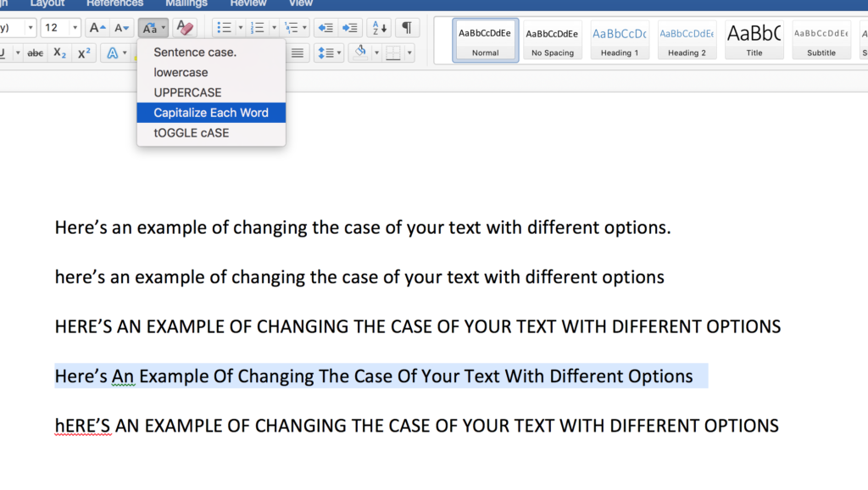
Task: Expand the Change Case dropdown arrow
Action: pos(164,28)
